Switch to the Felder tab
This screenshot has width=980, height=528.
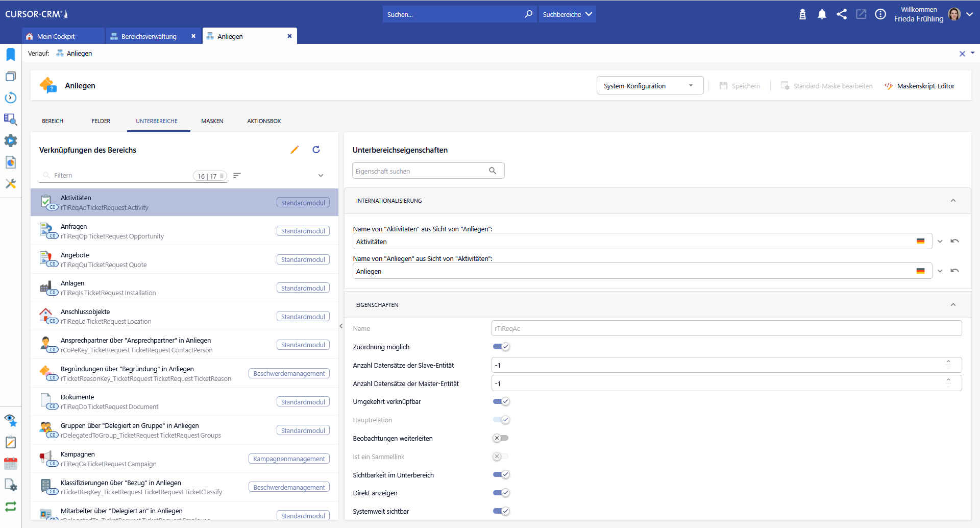pyautogui.click(x=101, y=121)
